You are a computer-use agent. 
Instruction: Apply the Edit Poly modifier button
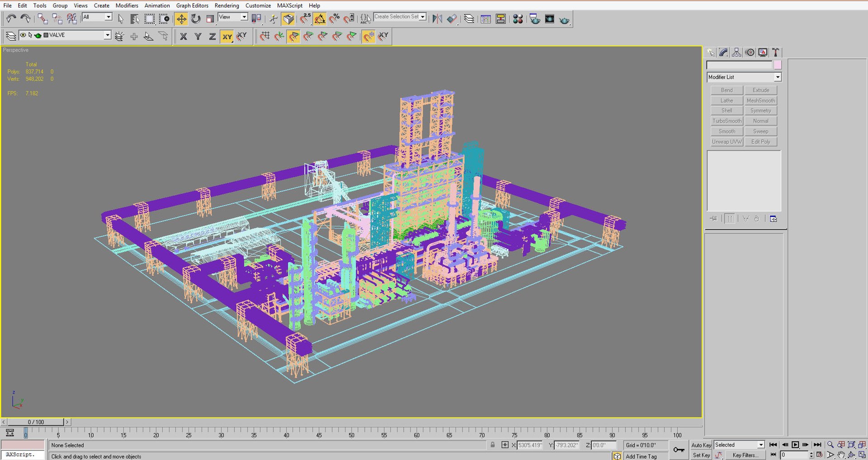click(761, 142)
